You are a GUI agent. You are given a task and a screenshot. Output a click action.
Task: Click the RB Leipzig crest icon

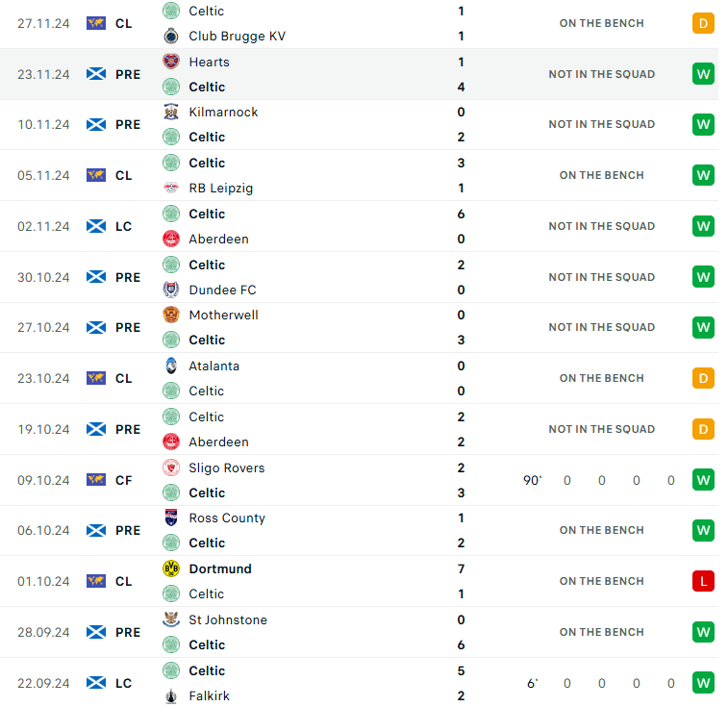tap(171, 189)
